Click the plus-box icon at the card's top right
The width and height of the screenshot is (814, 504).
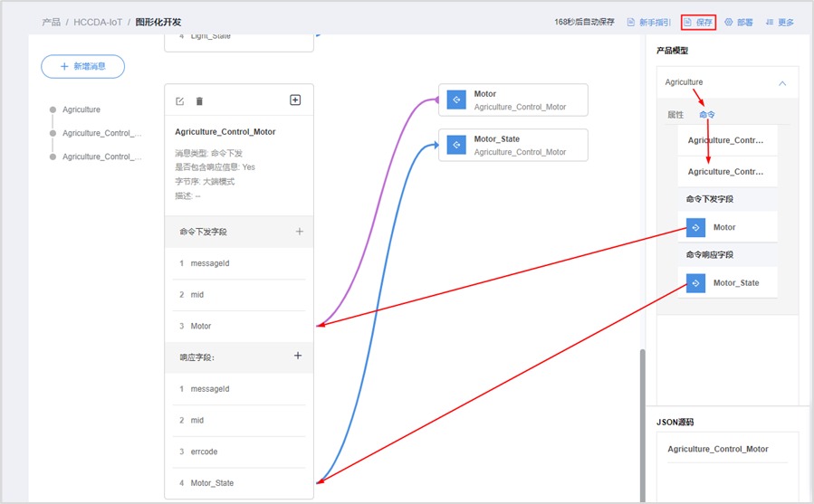(295, 100)
